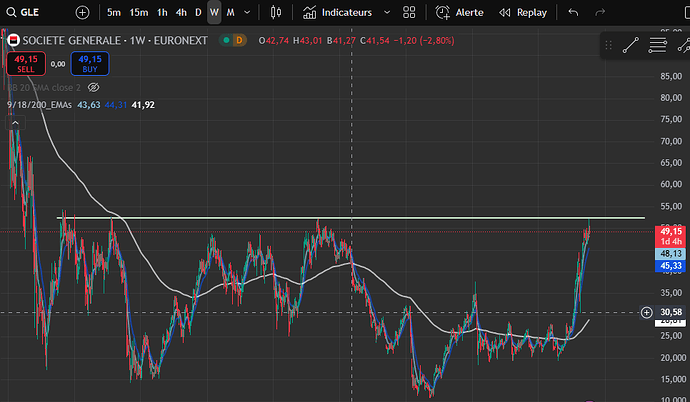Image resolution: width=690 pixels, height=402 pixels.
Task: Expand the timeframe list chevron
Action: (247, 12)
